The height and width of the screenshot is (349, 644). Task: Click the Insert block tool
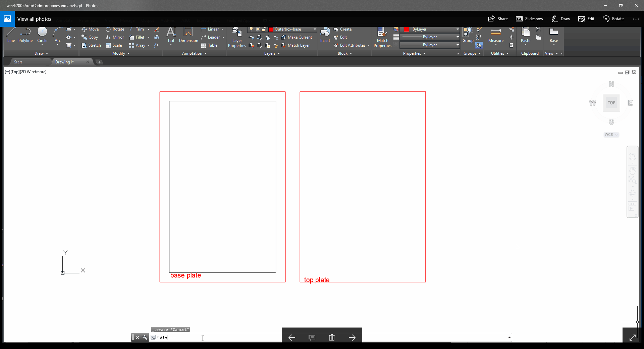click(325, 35)
